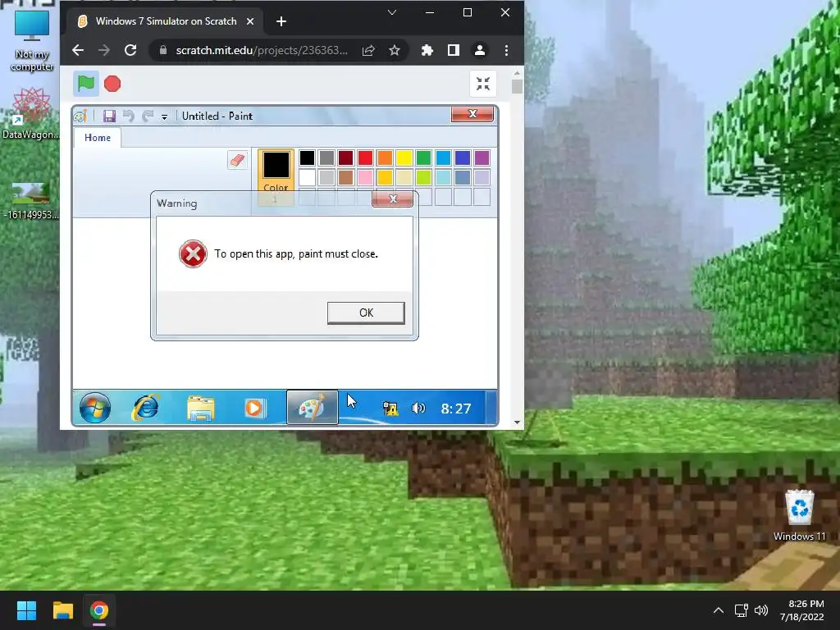Open the Home tab in Paint
This screenshot has height=630, width=840.
click(98, 138)
